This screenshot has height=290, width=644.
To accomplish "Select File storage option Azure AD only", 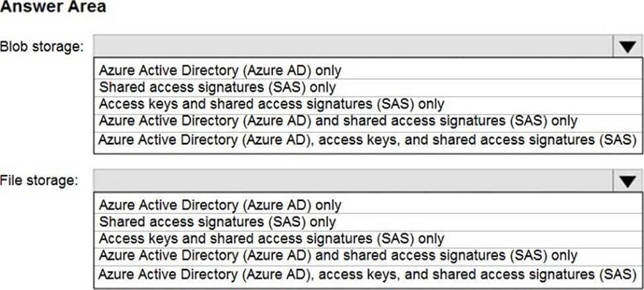I will pyautogui.click(x=220, y=205).
